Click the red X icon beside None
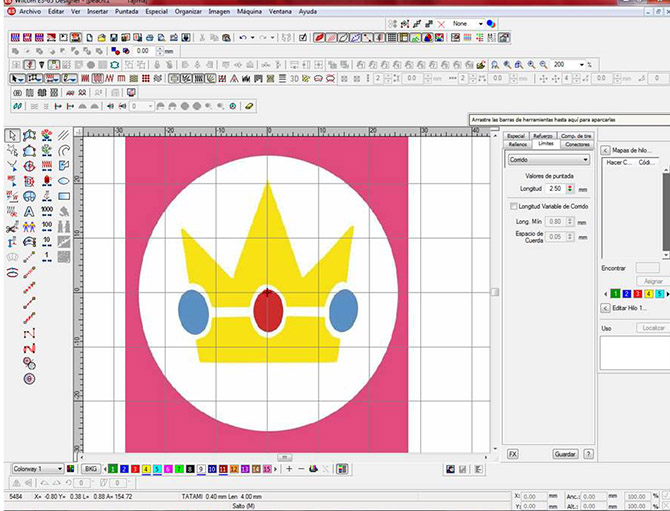The width and height of the screenshot is (670, 511). pos(441,24)
